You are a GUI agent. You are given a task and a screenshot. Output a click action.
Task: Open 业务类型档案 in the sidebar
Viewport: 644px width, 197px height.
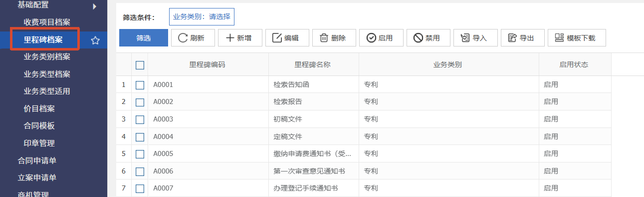[x=47, y=74]
